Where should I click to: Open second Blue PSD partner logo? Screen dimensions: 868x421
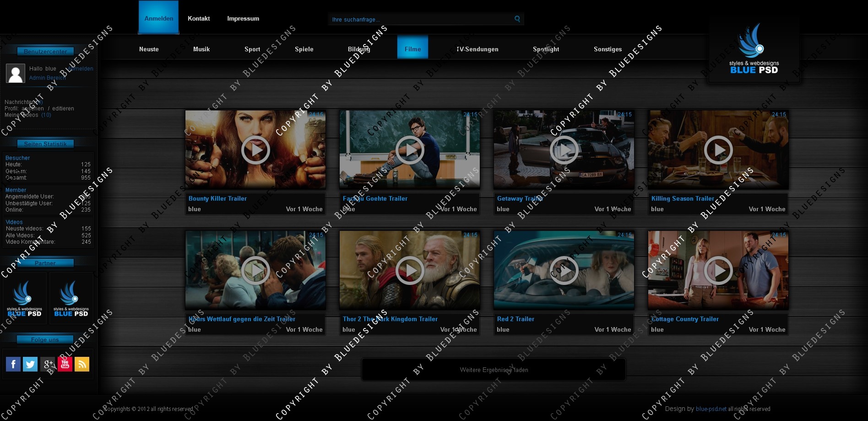coord(71,299)
